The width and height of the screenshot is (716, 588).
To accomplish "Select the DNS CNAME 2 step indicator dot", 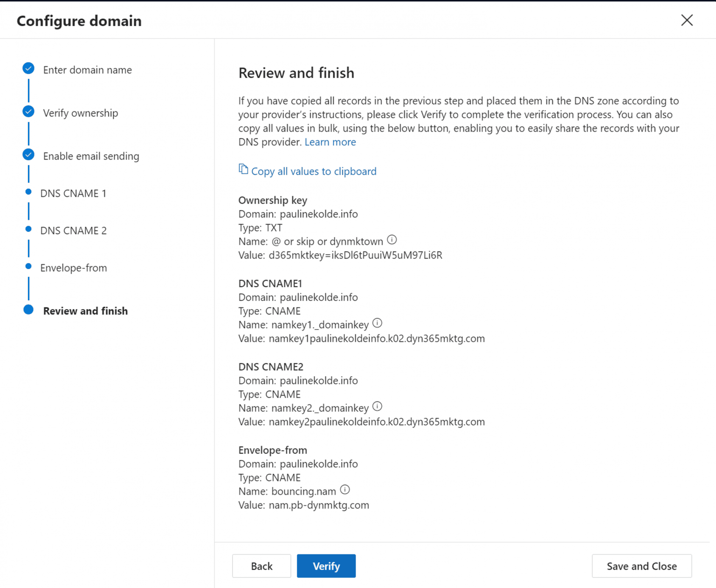I will (28, 228).
